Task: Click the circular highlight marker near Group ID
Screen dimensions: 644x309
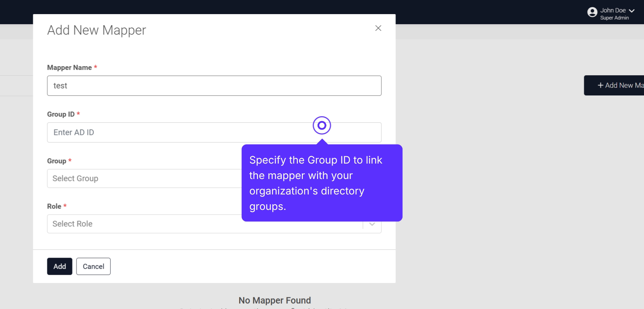Action: pos(321,125)
